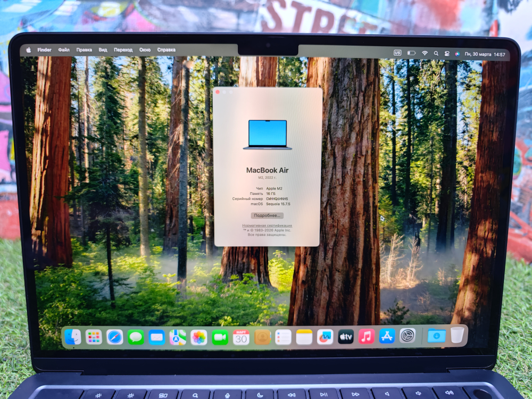This screenshot has height=399, width=532.
Task: Open FaceTime from the Dock
Action: coord(220,337)
